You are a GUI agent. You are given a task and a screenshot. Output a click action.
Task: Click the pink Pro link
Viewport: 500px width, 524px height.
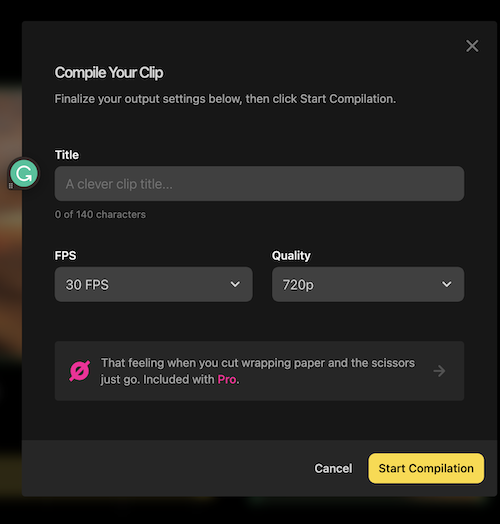pyautogui.click(x=227, y=380)
